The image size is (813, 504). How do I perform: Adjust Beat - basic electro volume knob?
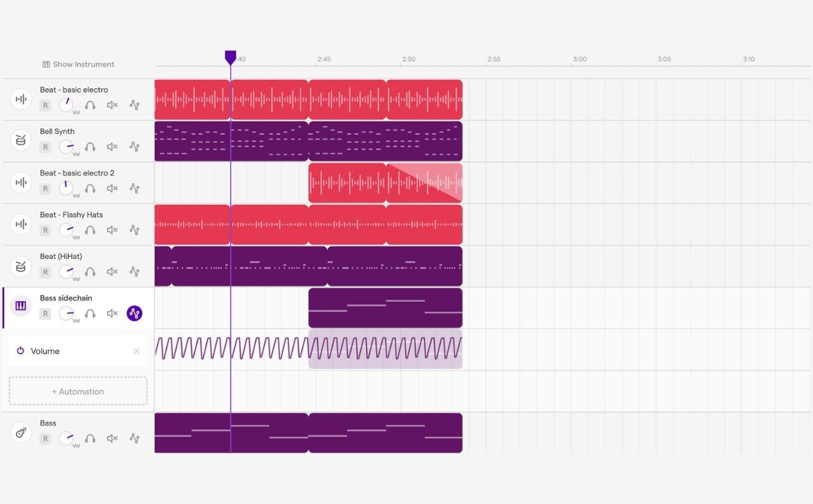[66, 105]
